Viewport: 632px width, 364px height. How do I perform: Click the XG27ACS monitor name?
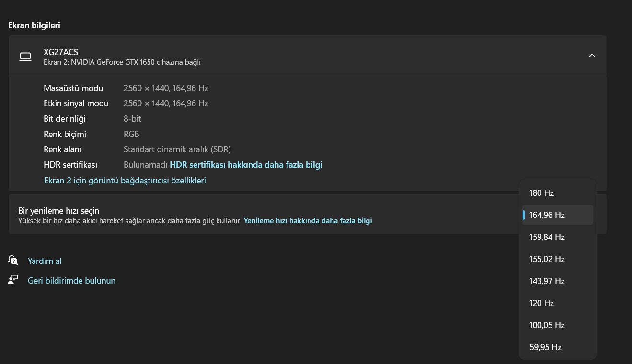coord(61,52)
